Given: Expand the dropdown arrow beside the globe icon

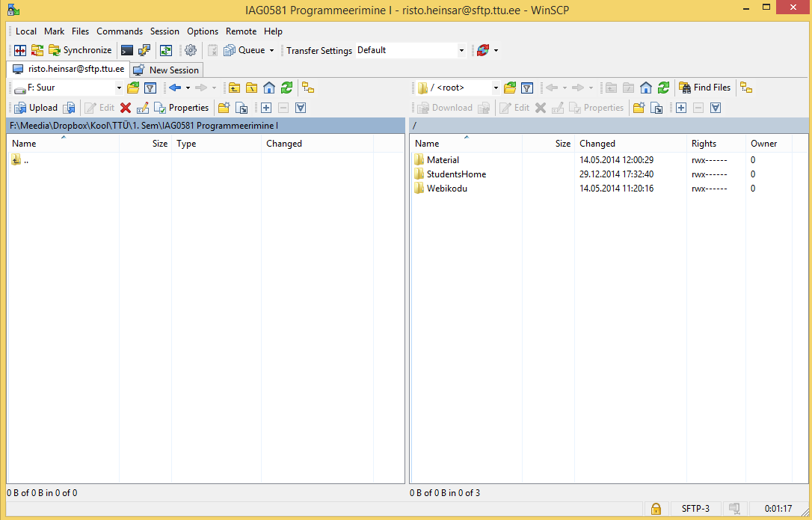Looking at the screenshot, I should coord(496,50).
